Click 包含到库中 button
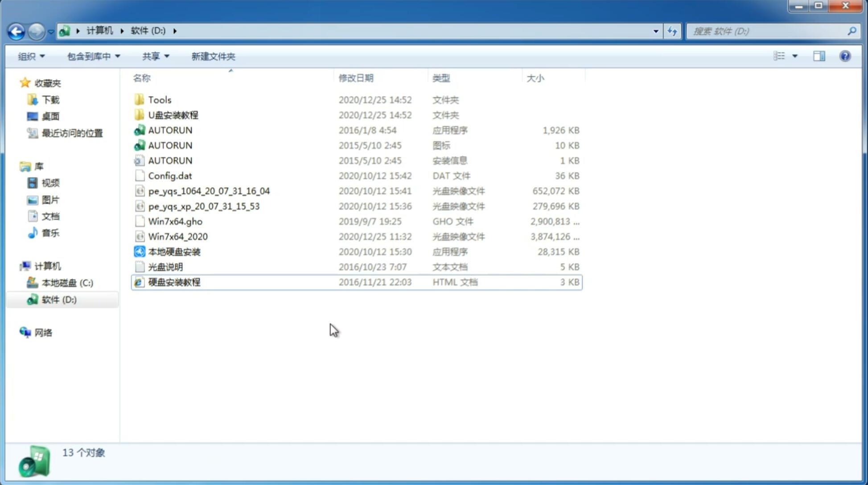The image size is (868, 485). [x=92, y=55]
